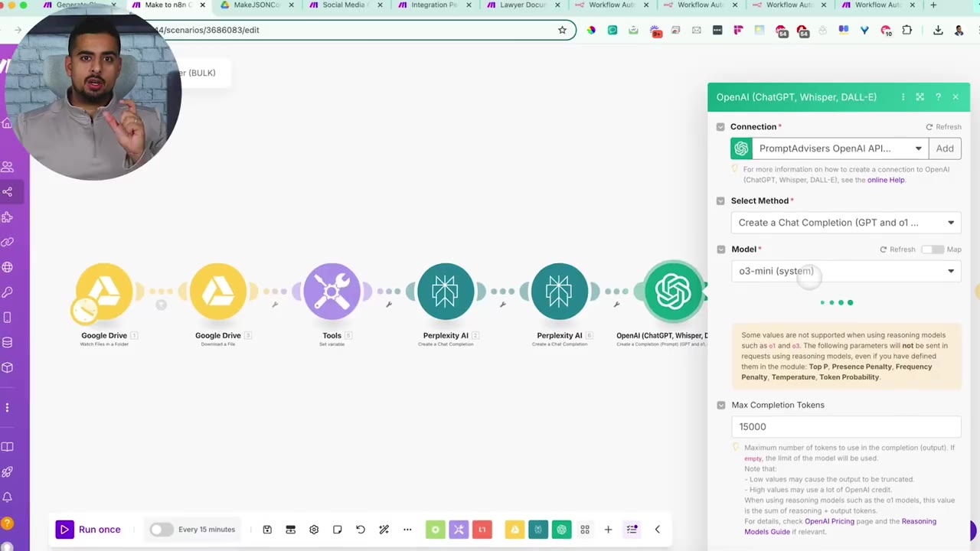
Task: Click the red text parser favorite button
Action: [482, 530]
